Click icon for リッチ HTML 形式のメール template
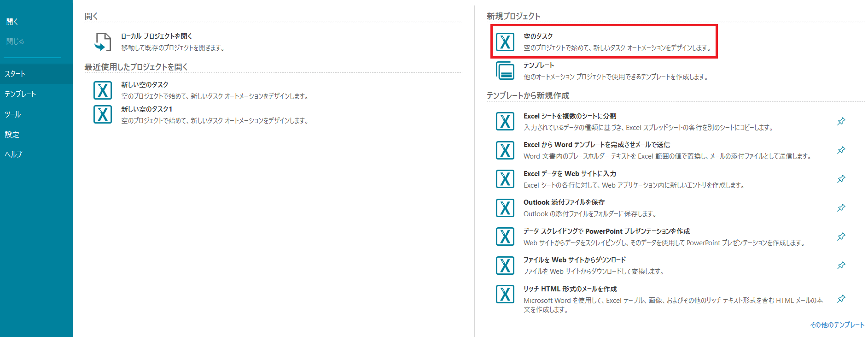 click(505, 295)
